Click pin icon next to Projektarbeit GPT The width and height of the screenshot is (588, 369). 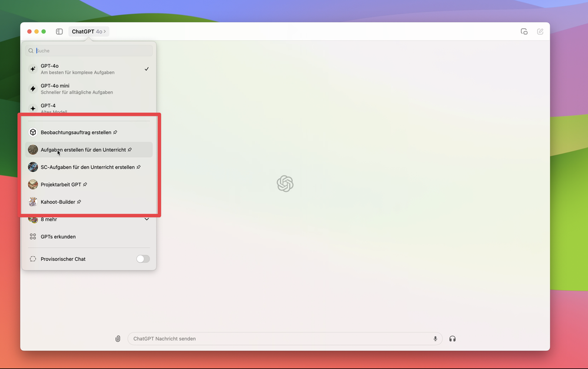tap(85, 184)
